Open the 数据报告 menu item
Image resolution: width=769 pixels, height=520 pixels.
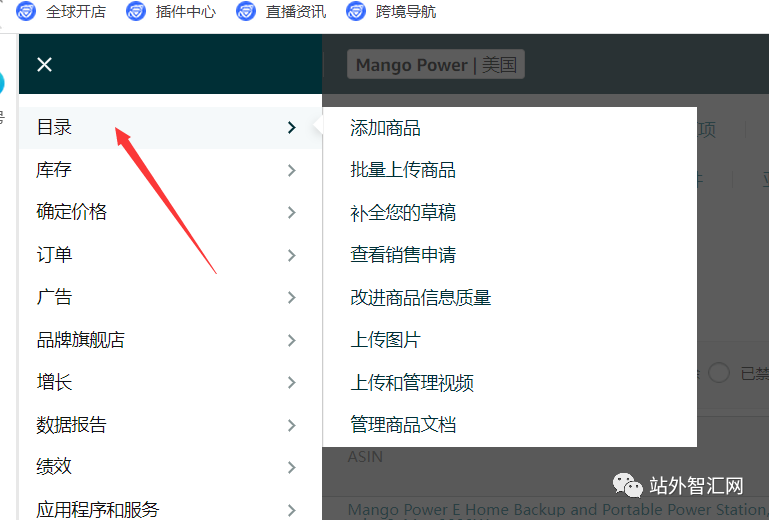170,425
